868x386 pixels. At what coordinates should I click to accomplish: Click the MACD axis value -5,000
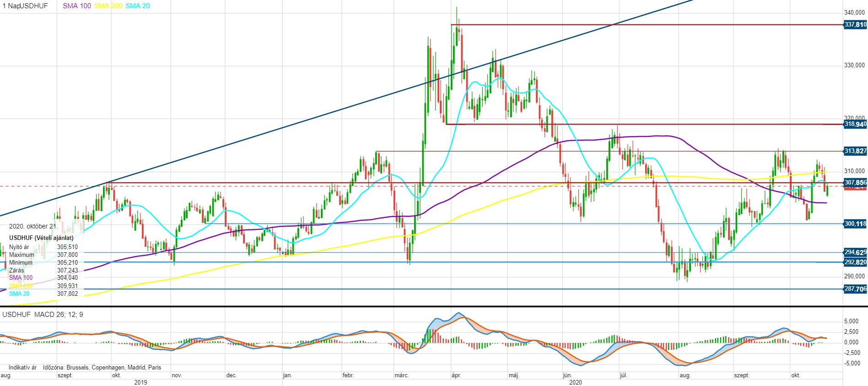[852, 364]
